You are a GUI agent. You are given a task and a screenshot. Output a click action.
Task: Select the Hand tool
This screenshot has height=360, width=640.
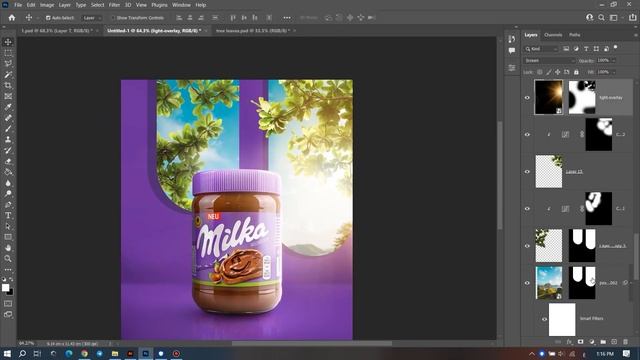tap(8, 248)
